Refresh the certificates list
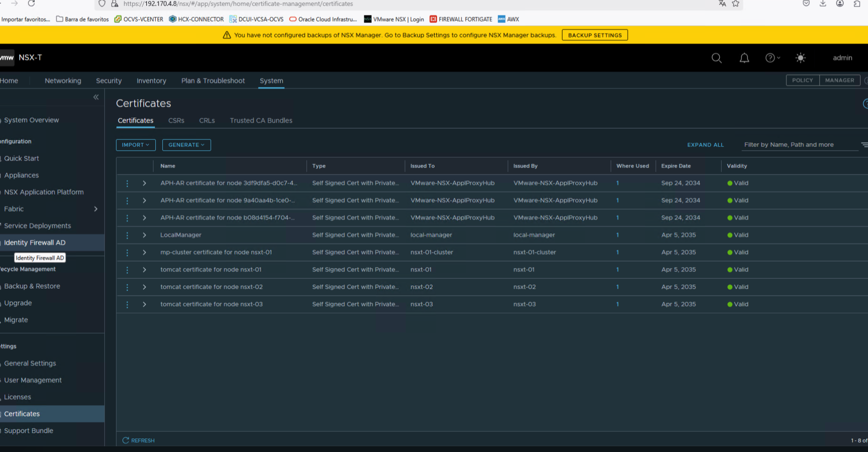868x452 pixels. (138, 440)
